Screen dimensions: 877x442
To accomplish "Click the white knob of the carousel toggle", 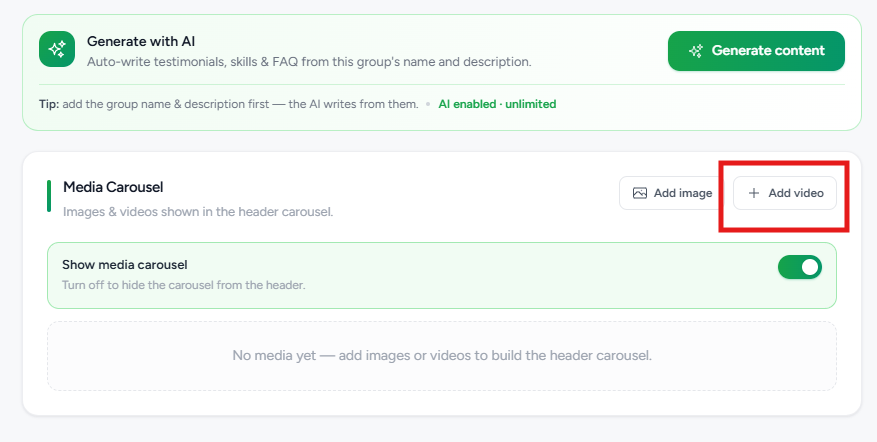I will (x=810, y=267).
